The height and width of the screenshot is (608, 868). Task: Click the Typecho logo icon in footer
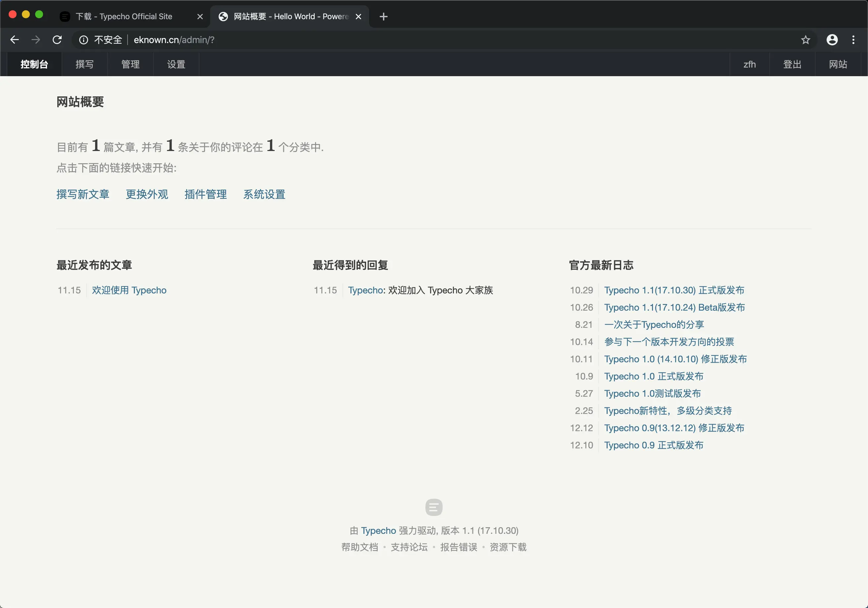pos(434,507)
